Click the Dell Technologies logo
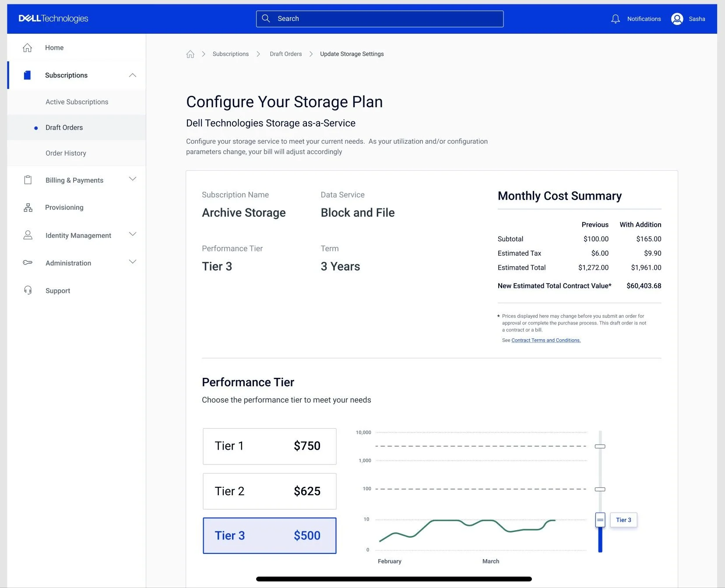 [53, 18]
